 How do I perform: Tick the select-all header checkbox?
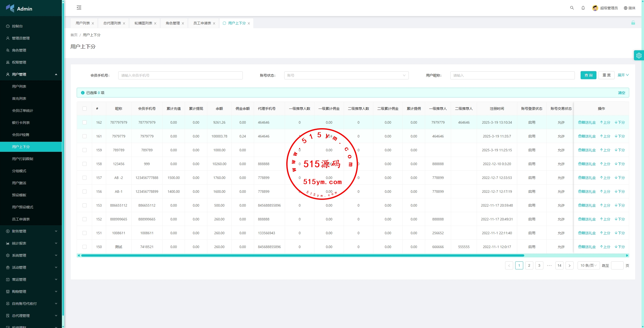click(x=85, y=109)
